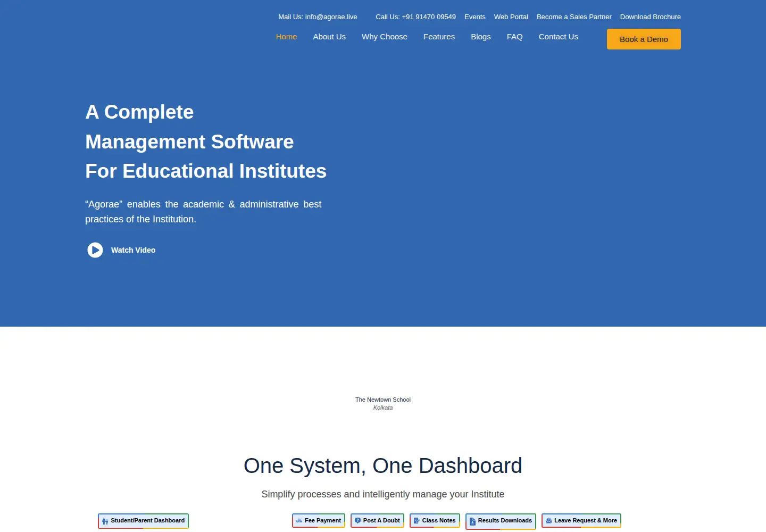Switch to the Student/Parent Dashboard tab
Screen dimensions: 766x532
144,521
